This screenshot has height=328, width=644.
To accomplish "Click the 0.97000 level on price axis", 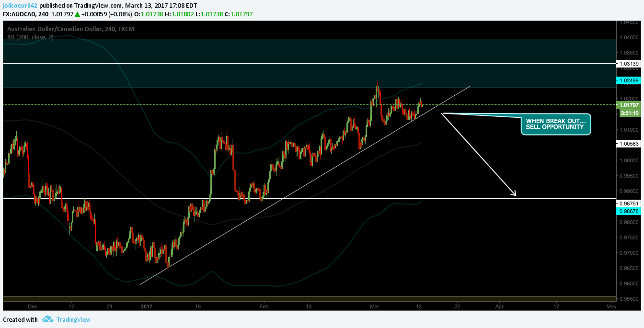I will [629, 253].
